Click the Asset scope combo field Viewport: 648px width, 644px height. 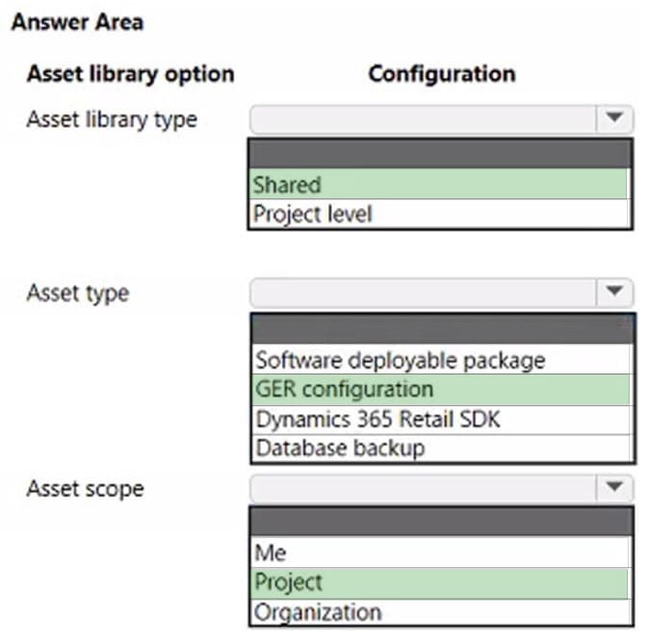click(x=424, y=488)
